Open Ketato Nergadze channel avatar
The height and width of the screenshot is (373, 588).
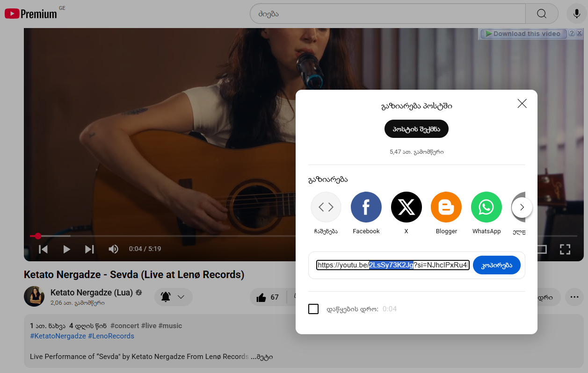(x=34, y=296)
